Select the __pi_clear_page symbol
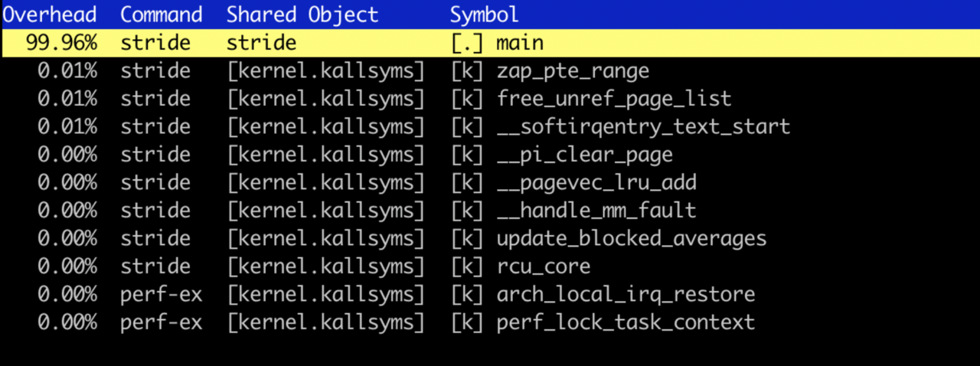This screenshot has width=980, height=366. (584, 155)
